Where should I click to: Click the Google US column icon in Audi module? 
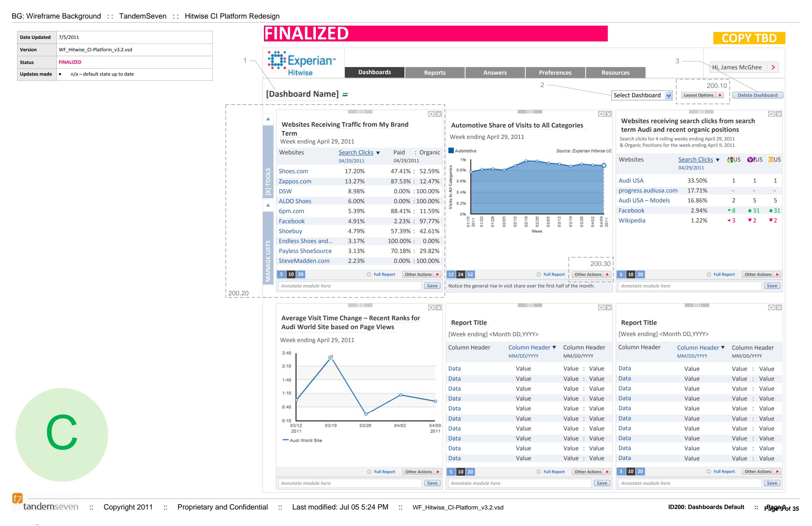tap(730, 160)
